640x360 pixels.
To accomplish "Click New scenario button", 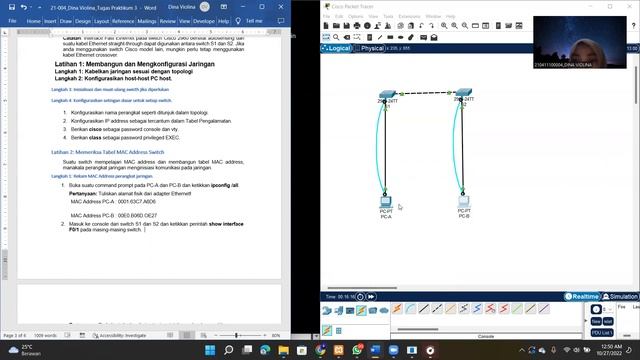I will (596, 322).
